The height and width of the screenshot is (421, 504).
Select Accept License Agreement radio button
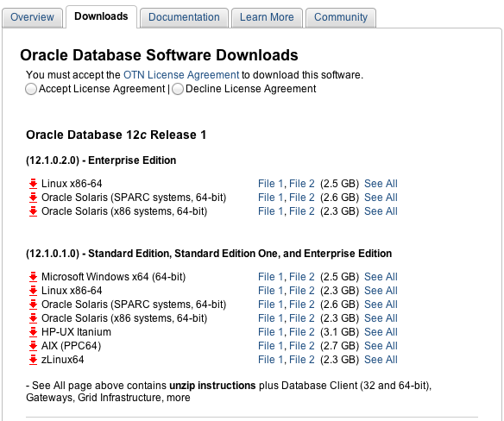pos(31,89)
